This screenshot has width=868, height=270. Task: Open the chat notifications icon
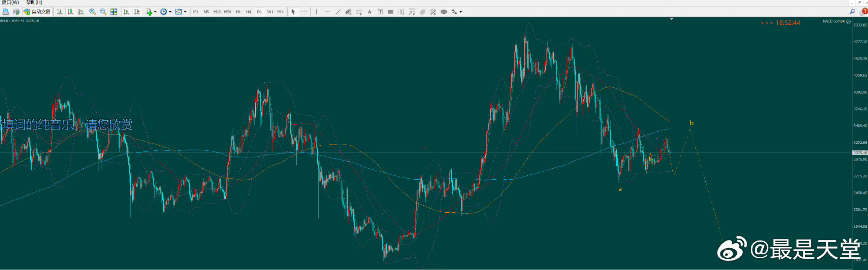(x=863, y=12)
